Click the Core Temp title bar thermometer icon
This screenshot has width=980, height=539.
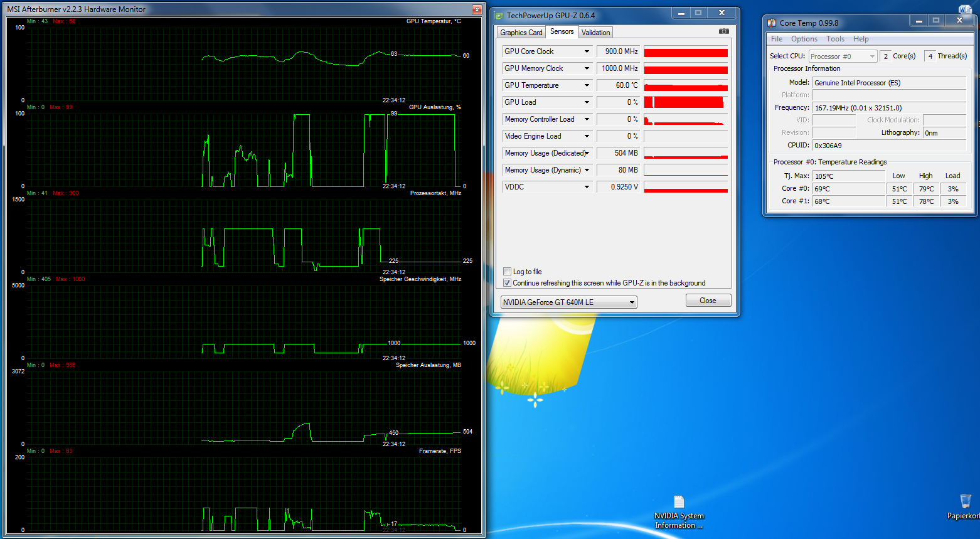(772, 23)
